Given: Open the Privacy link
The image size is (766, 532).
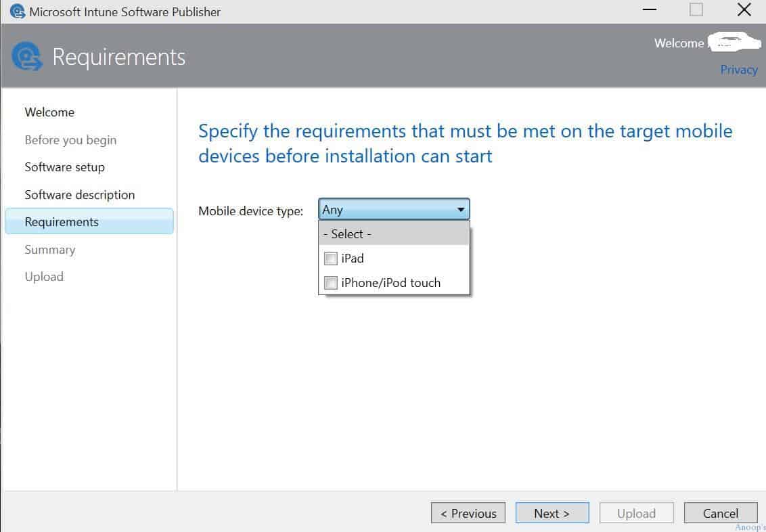Looking at the screenshot, I should coord(739,70).
